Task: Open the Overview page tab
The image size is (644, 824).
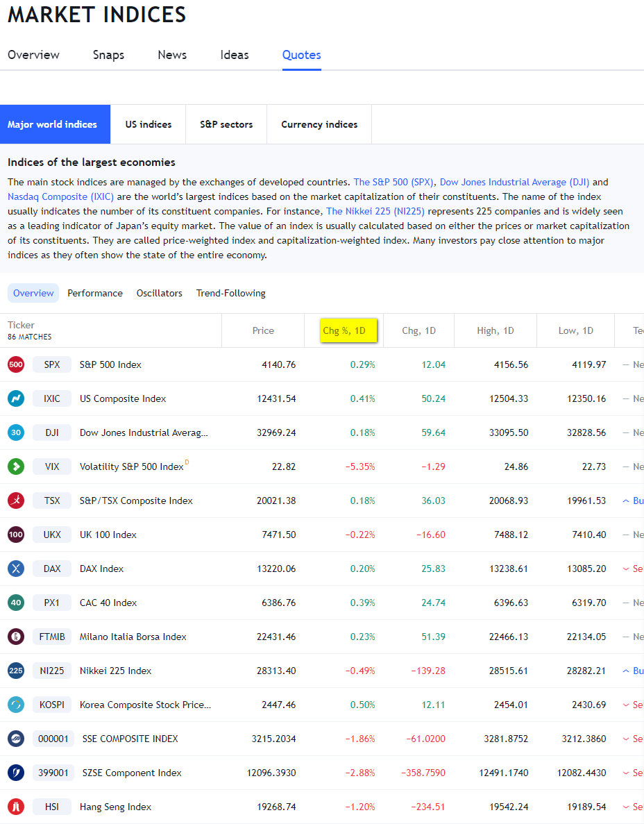Action: pos(33,55)
